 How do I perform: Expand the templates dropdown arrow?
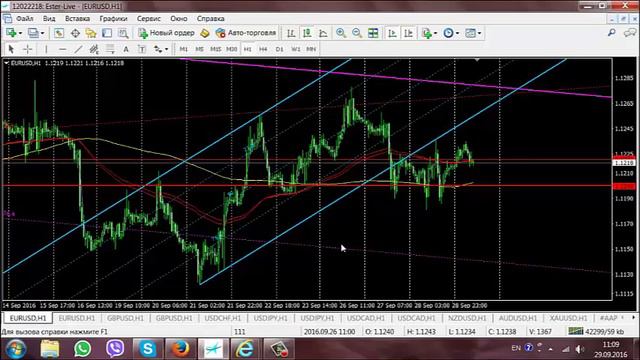point(479,33)
